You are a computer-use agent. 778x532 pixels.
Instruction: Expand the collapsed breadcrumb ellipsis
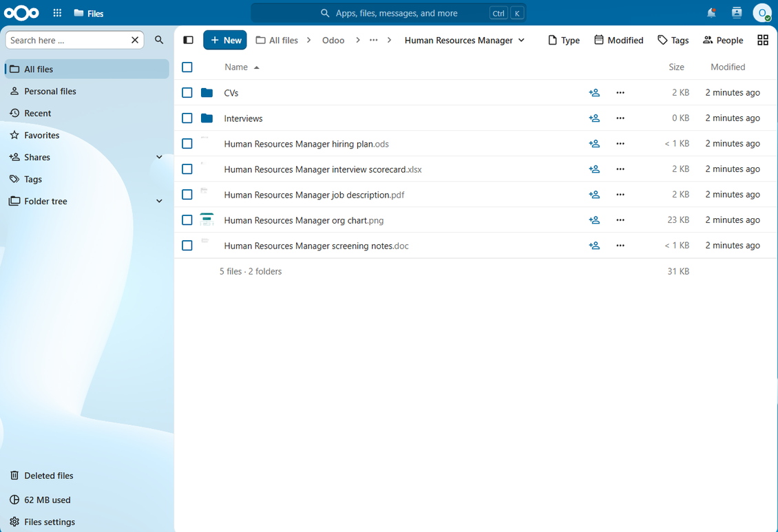(374, 40)
